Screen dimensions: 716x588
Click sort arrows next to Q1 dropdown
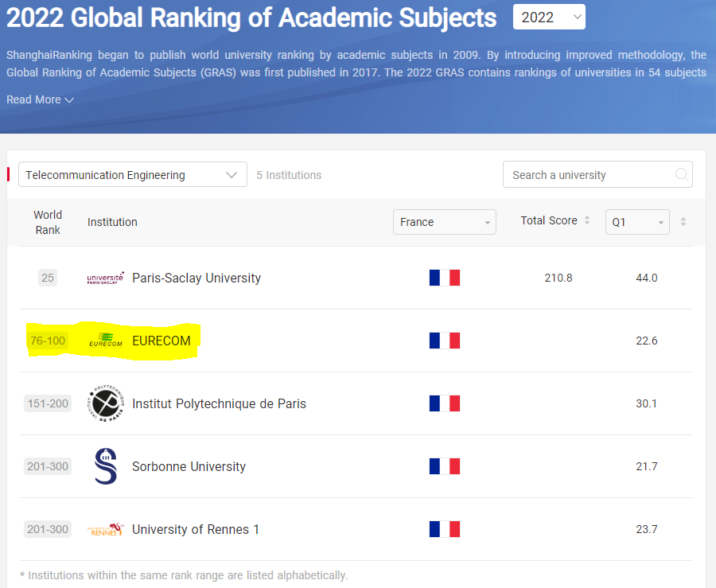[683, 222]
